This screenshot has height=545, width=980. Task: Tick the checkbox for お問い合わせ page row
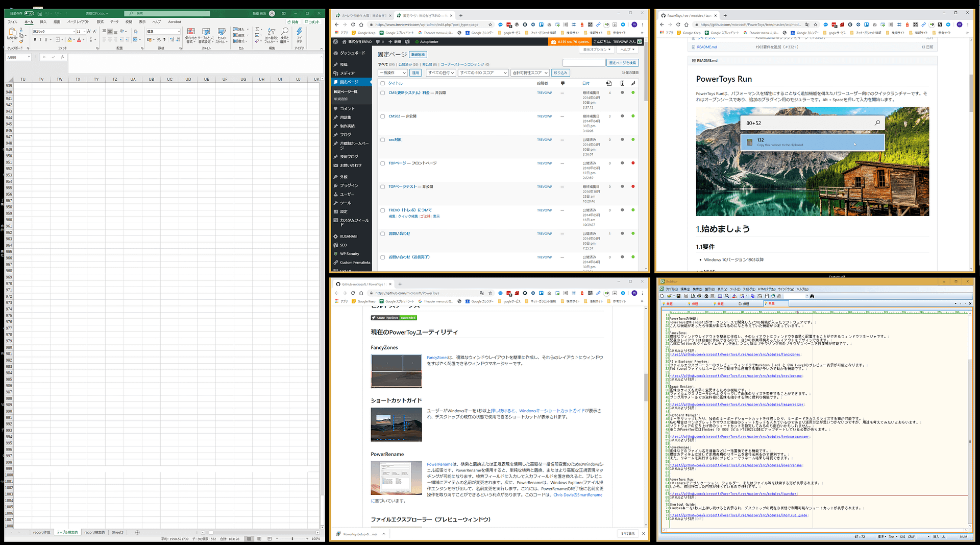tap(383, 234)
